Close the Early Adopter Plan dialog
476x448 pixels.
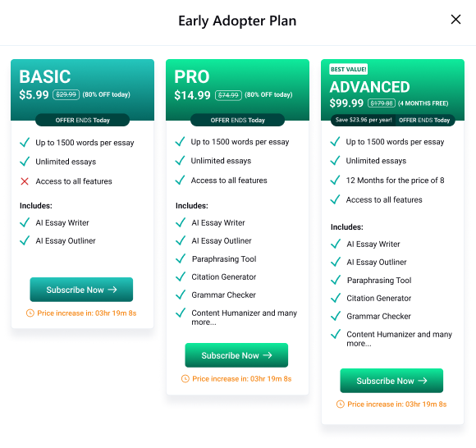tap(455, 20)
